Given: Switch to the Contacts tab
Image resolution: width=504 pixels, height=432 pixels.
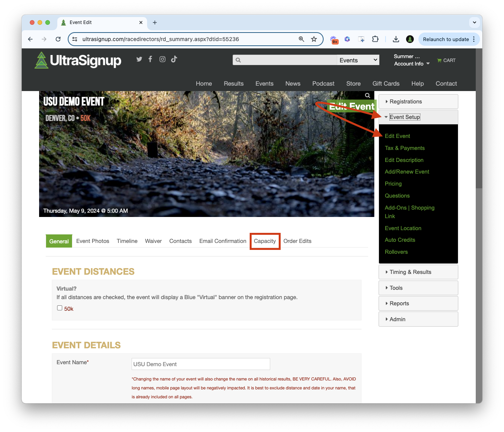Looking at the screenshot, I should coord(180,241).
